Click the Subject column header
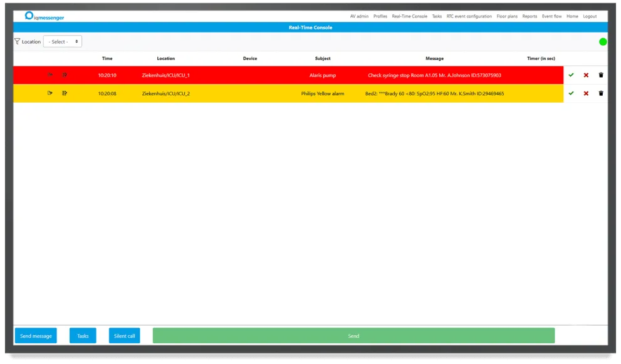Screen dimensions: 621x364 (323, 58)
